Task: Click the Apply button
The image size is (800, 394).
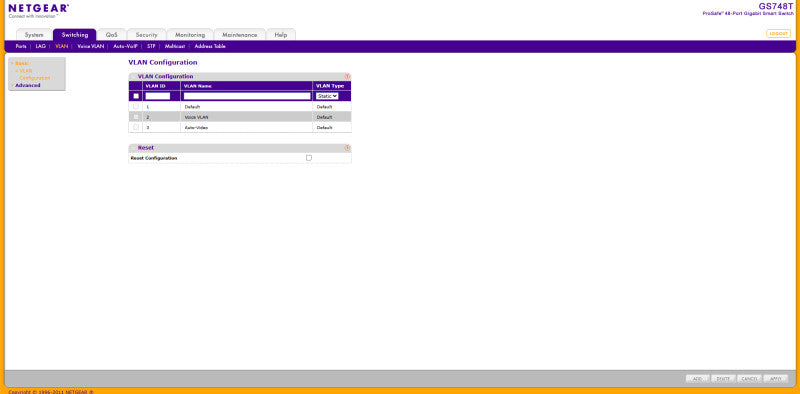Action: (x=776, y=379)
